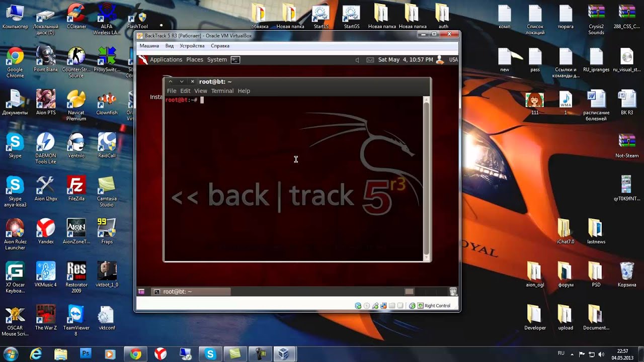Click the RU language indicator in system tray

561,353
